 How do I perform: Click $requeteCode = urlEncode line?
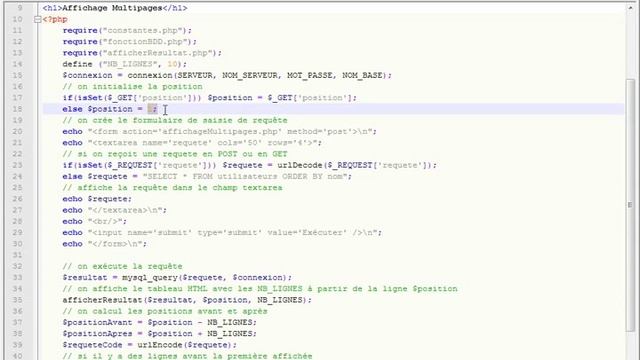149,345
